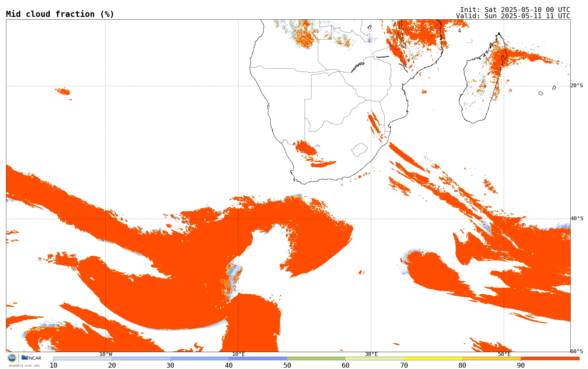
Task: Click the Init: Sat 2025-05-10 00 UTC line
Action: (x=515, y=10)
